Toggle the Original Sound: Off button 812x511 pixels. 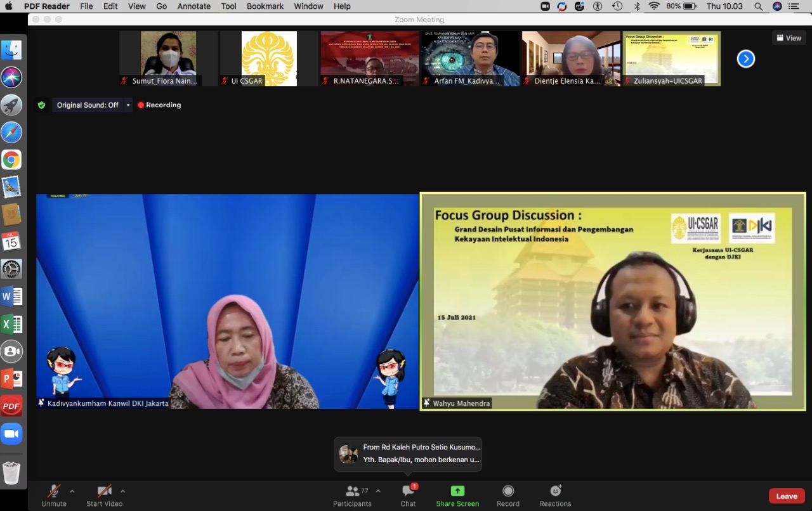[x=88, y=105]
